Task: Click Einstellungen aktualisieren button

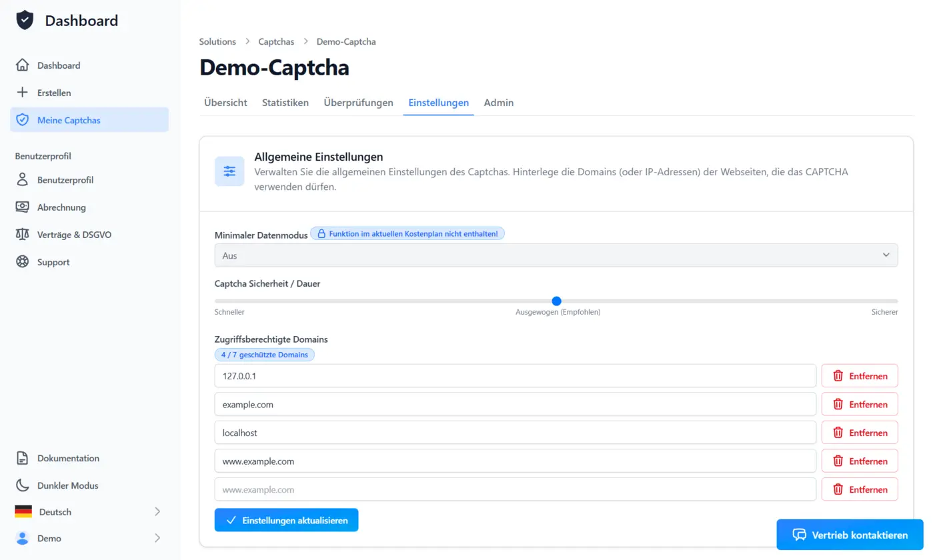Action: pos(286,520)
